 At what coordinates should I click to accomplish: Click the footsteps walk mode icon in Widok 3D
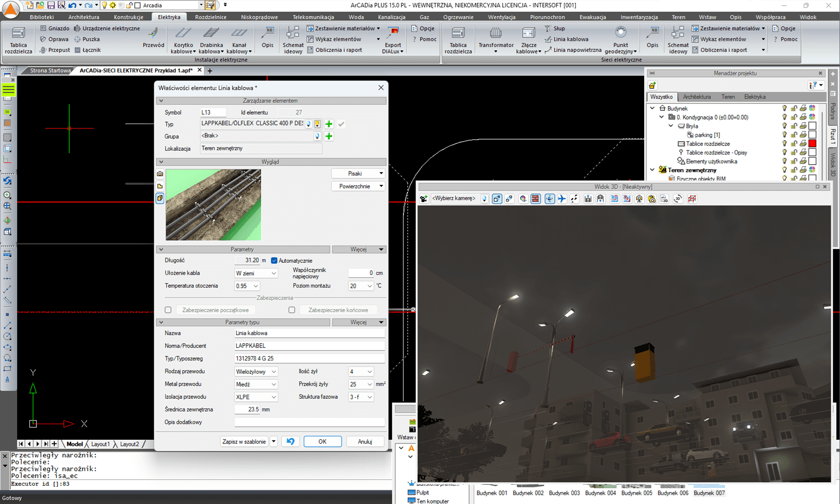(574, 199)
